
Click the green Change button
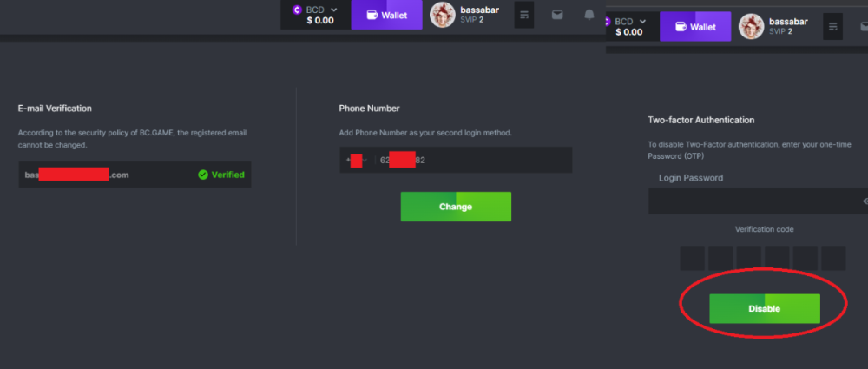point(457,207)
